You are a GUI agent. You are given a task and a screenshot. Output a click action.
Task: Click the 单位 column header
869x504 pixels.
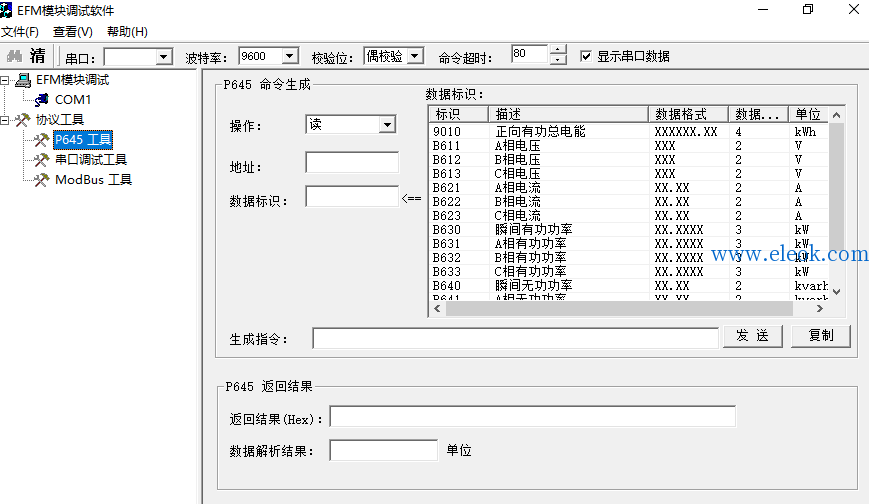tap(809, 114)
